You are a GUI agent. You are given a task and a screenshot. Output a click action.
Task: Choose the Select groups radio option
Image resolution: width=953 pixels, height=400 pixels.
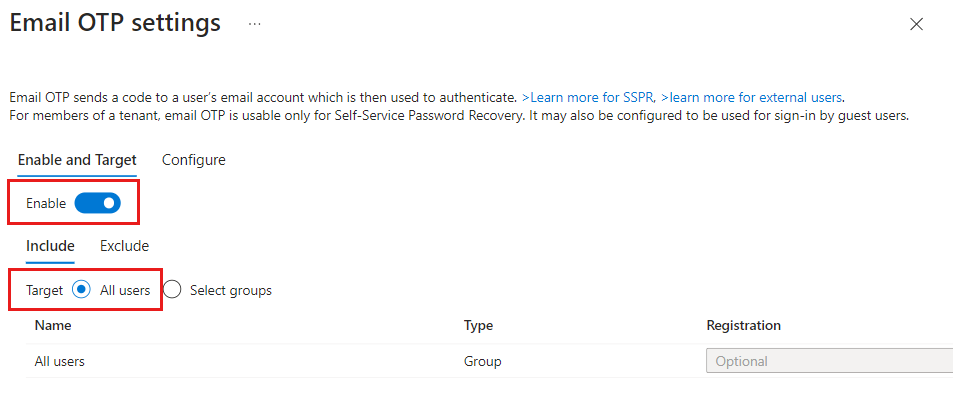click(172, 290)
